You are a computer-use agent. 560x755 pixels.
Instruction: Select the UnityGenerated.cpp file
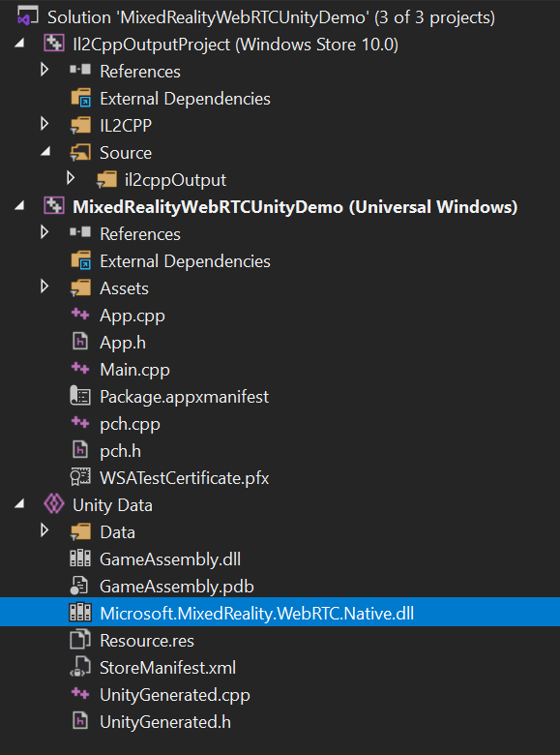175,695
